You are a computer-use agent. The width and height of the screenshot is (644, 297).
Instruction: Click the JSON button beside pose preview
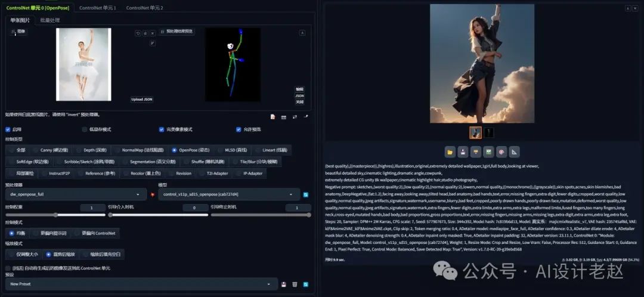pos(300,95)
